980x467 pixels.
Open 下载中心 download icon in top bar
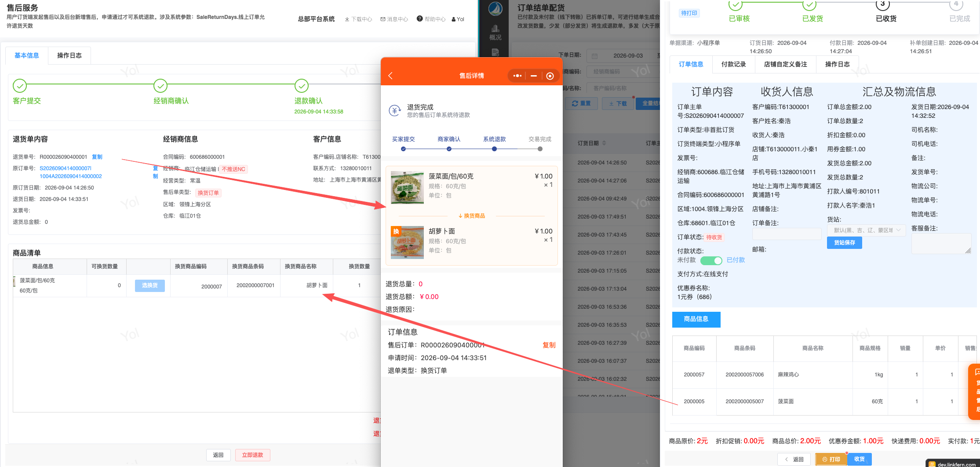(x=347, y=19)
